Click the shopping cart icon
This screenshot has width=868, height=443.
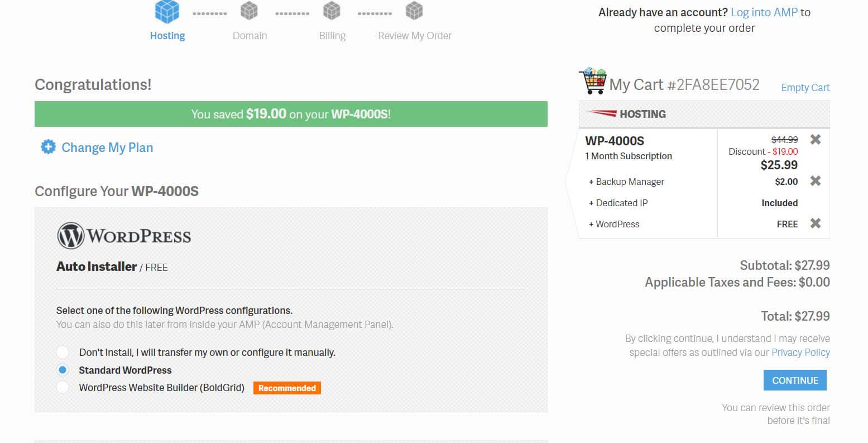coord(594,80)
